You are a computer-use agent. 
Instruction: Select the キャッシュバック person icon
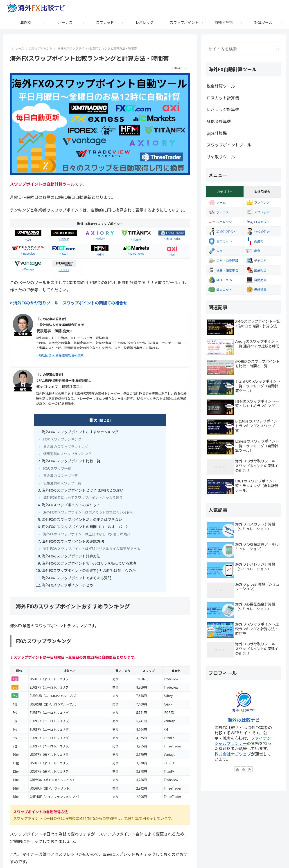pyautogui.click(x=249, y=231)
